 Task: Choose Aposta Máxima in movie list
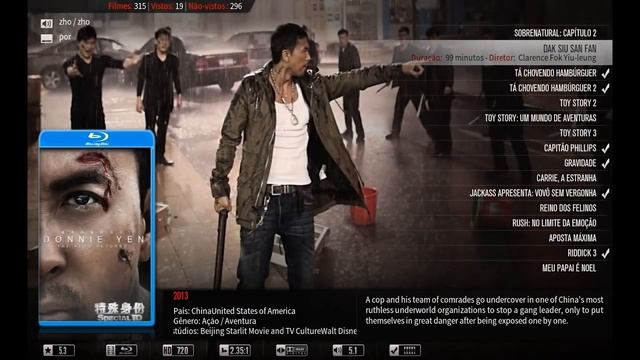pos(572,238)
